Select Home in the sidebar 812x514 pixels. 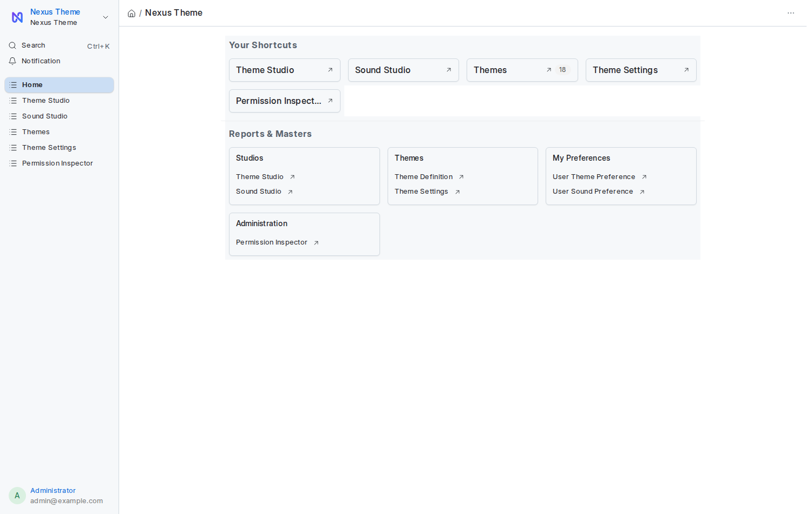tap(59, 85)
